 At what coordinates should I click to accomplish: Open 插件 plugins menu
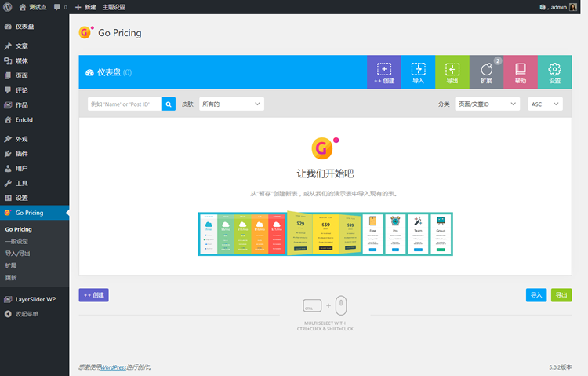34,154
